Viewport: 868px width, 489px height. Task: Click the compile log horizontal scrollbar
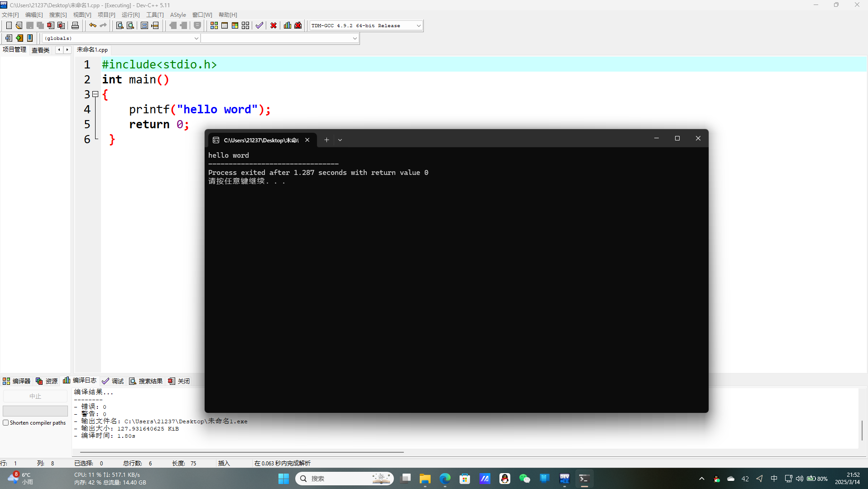tap(242, 452)
